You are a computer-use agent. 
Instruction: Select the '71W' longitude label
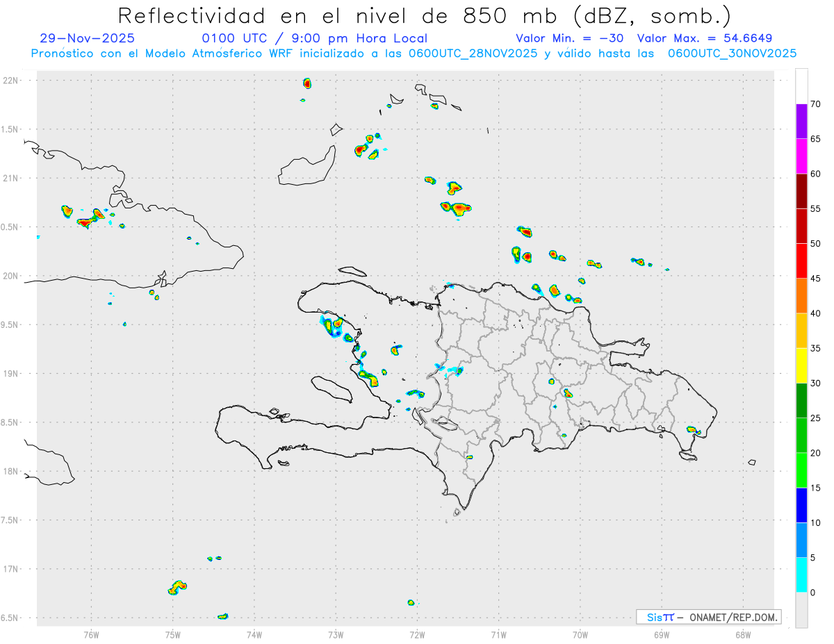498,634
